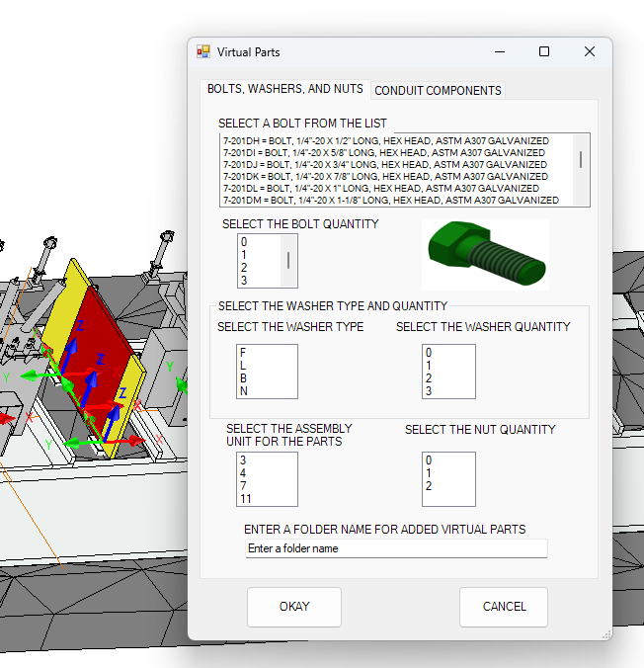The width and height of the screenshot is (644, 668).
Task: Close the Virtual Parts dialog
Action: click(x=590, y=52)
